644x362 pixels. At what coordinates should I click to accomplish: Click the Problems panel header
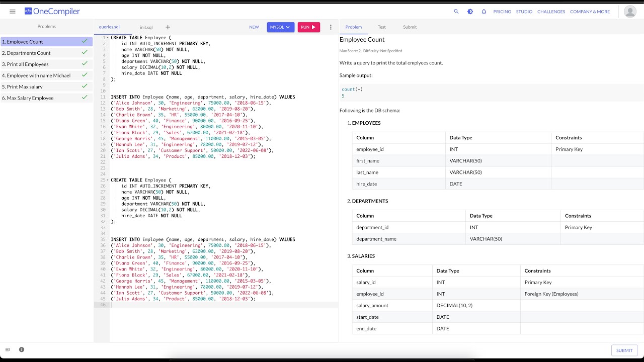point(47,27)
